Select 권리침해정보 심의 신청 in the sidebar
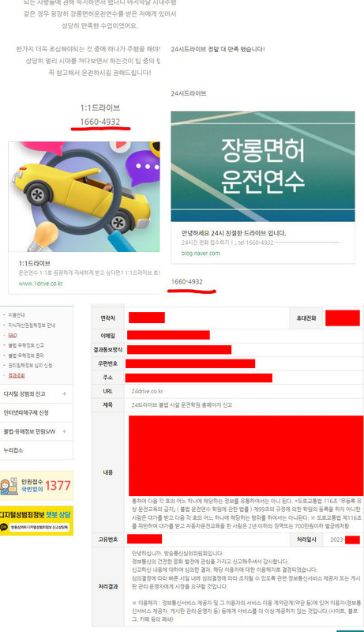Image resolution: width=364 pixels, height=632 pixels. 30,365
